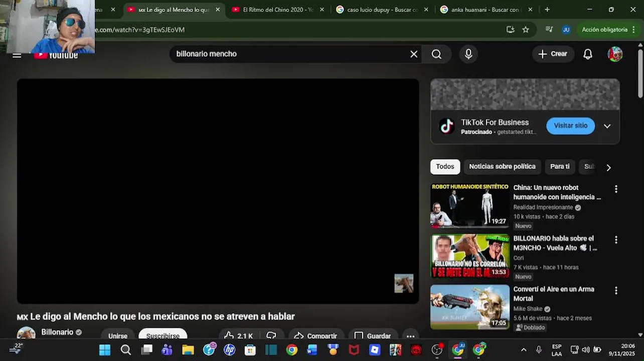Open Chrome media controls icon
This screenshot has height=361, width=644.
(x=549, y=30)
